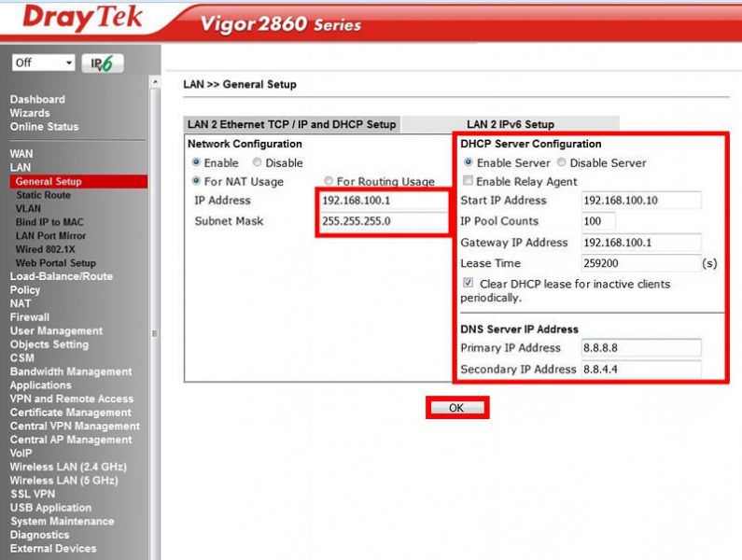Open Bind IP to MAC

(x=49, y=222)
